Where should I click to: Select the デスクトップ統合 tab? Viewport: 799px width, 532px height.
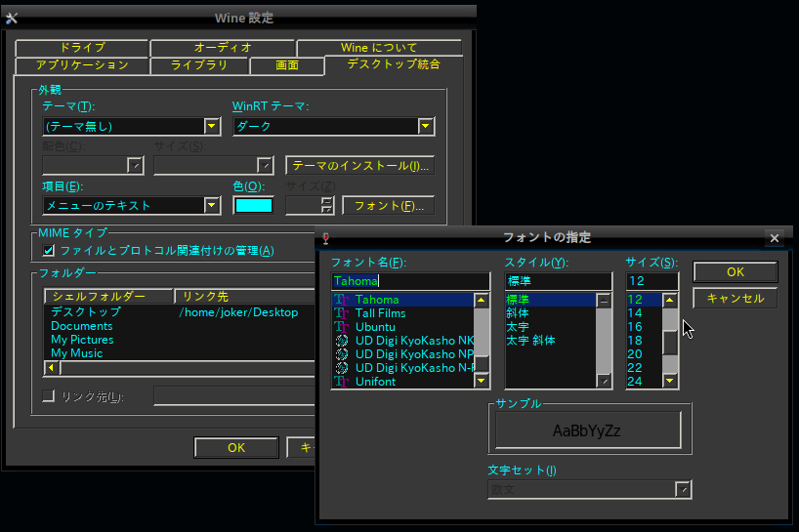394,64
